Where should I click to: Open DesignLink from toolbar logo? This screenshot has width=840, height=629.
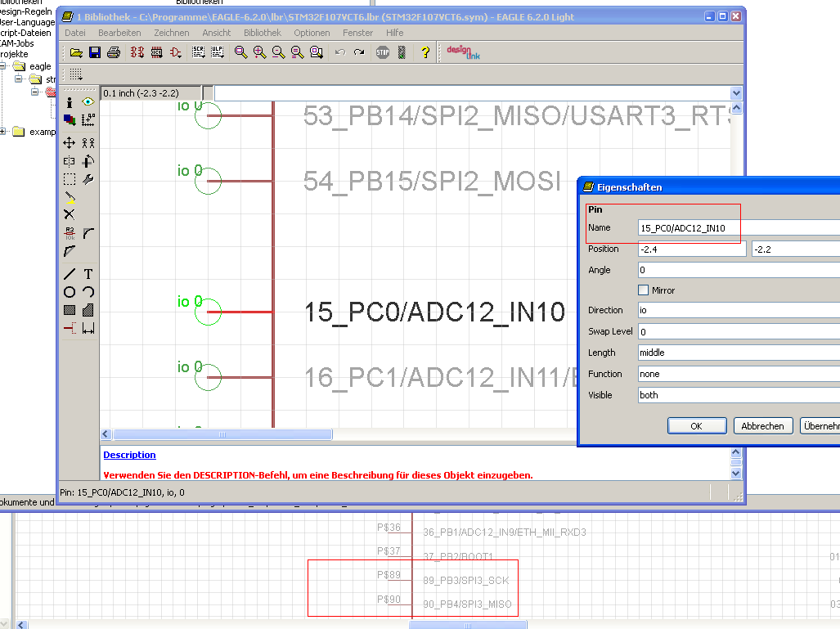tap(464, 52)
